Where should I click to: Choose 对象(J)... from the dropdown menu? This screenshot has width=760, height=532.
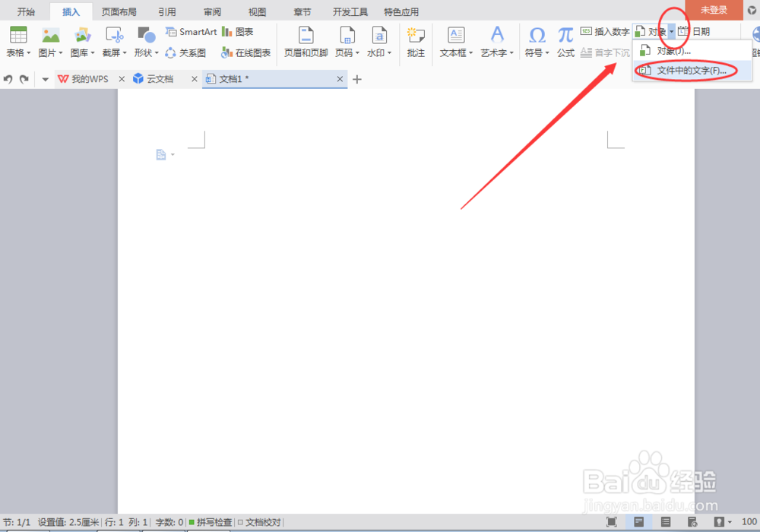point(692,50)
